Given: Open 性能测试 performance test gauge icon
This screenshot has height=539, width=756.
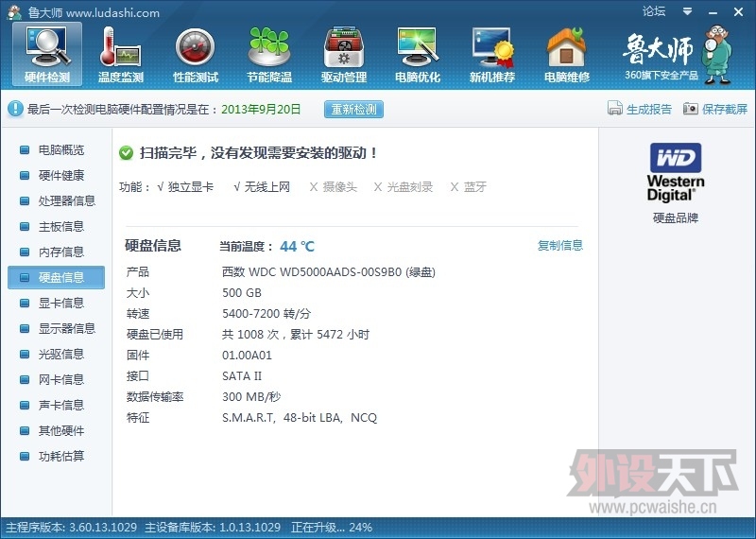Looking at the screenshot, I should 196,55.
